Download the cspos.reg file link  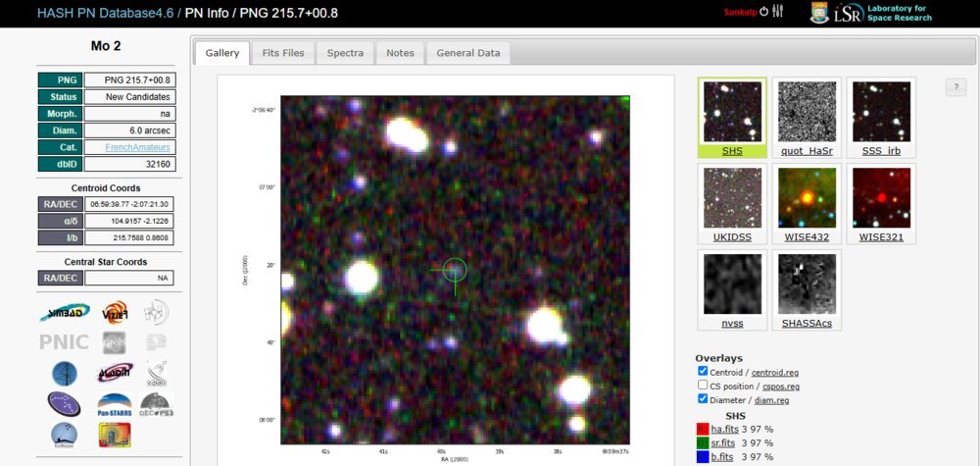tap(781, 387)
